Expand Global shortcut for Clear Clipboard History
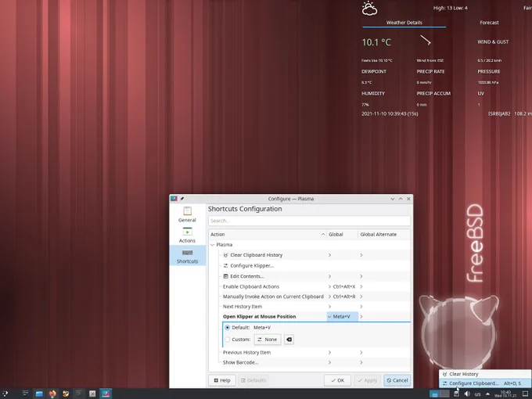The width and height of the screenshot is (532, 399). 329,255
